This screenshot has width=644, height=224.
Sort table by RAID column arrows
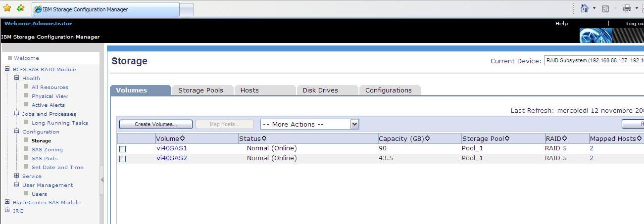[565, 138]
